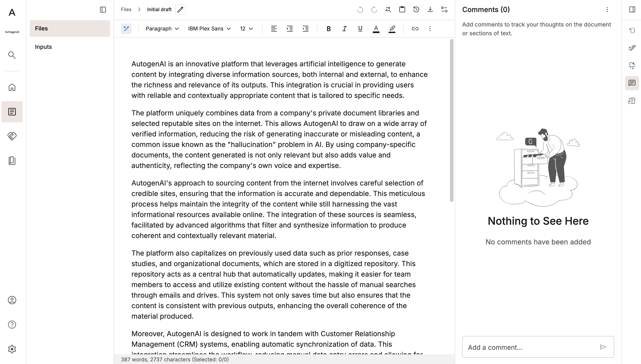Viewport: 641px width, 364px height.
Task: Click the clipboard icon in header
Action: point(402,9)
